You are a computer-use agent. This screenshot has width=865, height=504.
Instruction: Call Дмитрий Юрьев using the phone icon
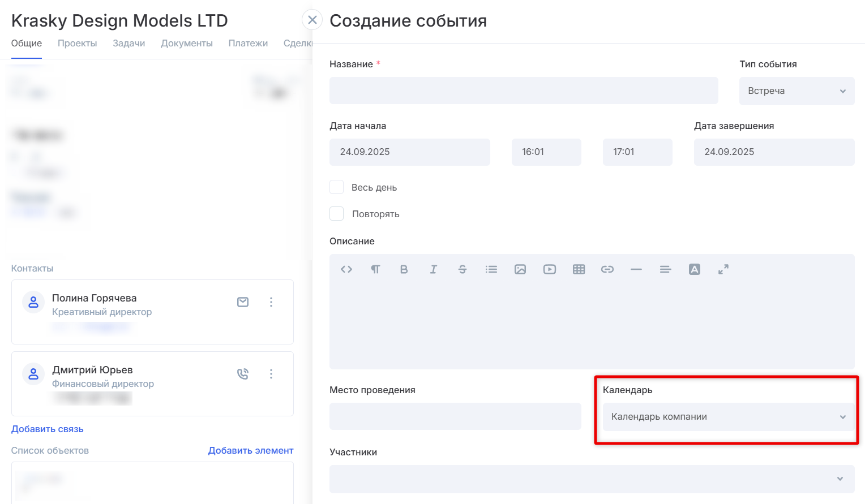tap(243, 374)
